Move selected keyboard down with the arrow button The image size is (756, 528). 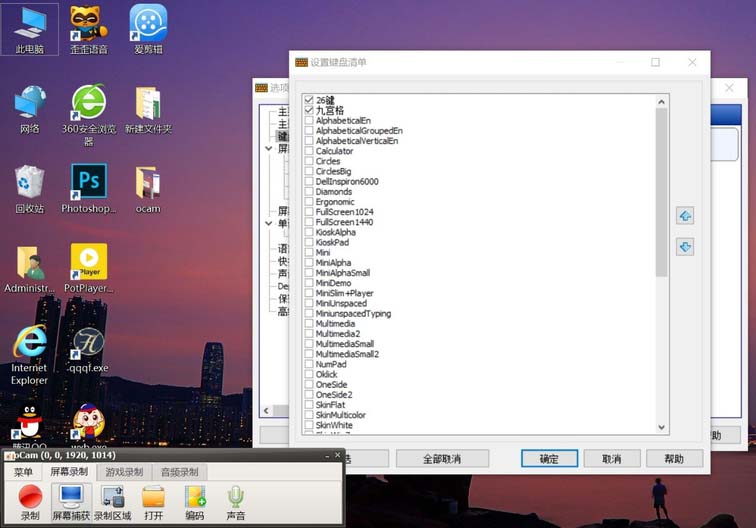[685, 247]
